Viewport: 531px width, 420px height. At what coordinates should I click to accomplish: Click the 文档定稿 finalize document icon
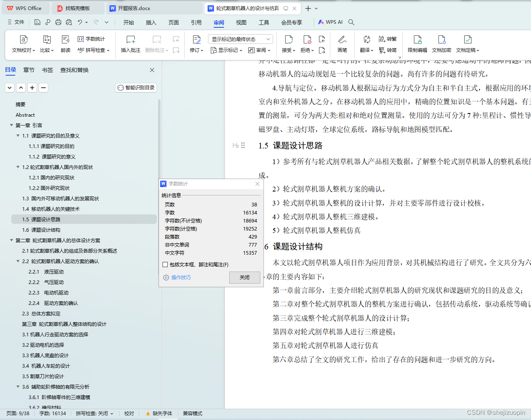468,39
